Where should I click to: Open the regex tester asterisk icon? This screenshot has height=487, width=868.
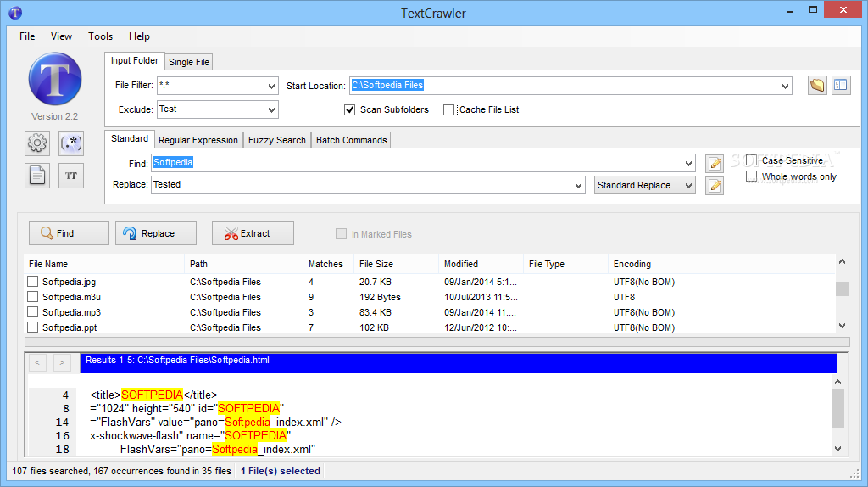point(71,143)
